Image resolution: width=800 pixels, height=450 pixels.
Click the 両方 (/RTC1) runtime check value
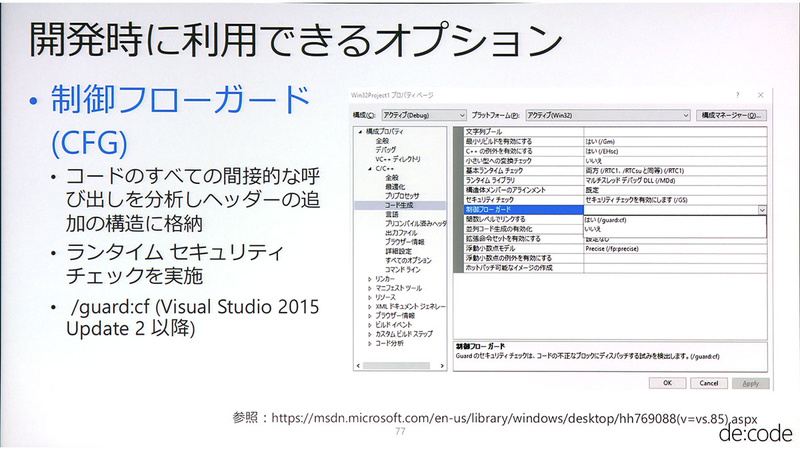(x=675, y=170)
